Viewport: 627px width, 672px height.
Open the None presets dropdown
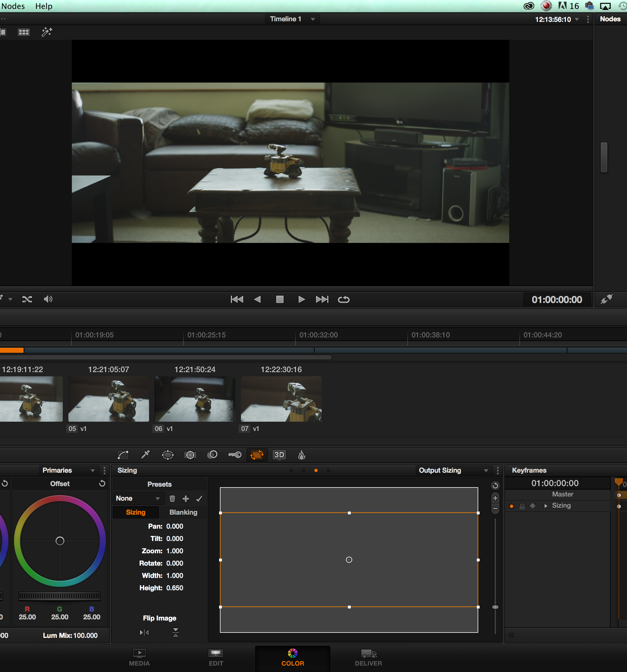pyautogui.click(x=138, y=498)
